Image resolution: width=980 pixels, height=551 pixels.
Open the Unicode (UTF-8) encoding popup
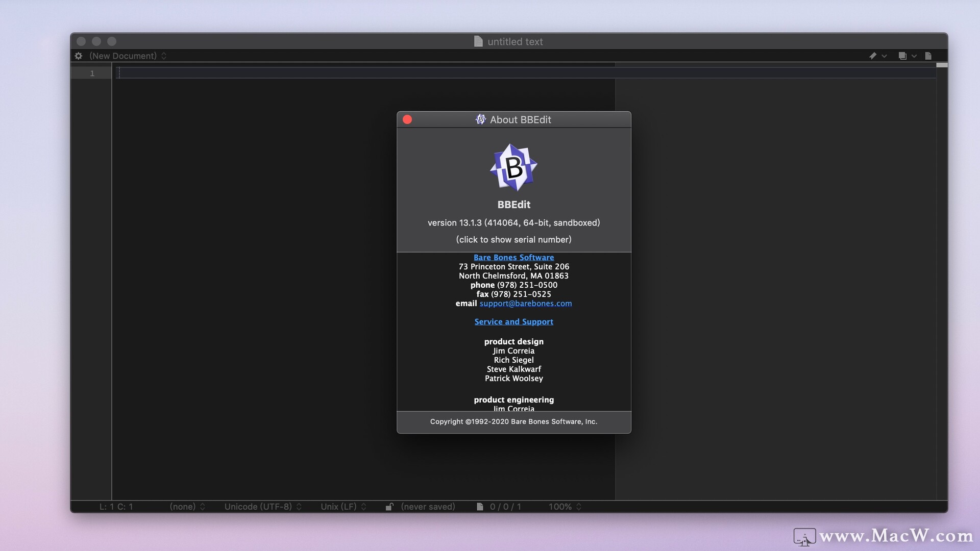tap(263, 507)
